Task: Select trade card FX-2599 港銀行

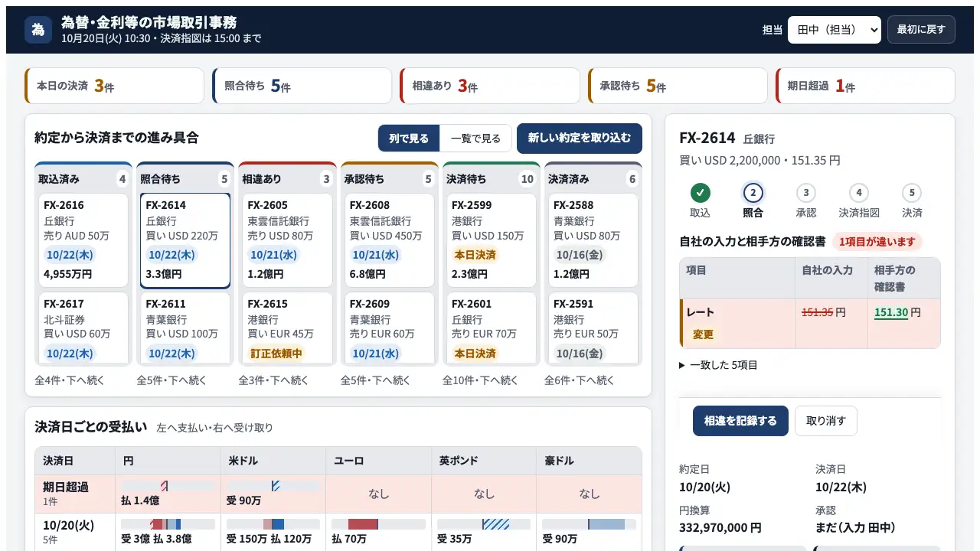Action: (492, 240)
